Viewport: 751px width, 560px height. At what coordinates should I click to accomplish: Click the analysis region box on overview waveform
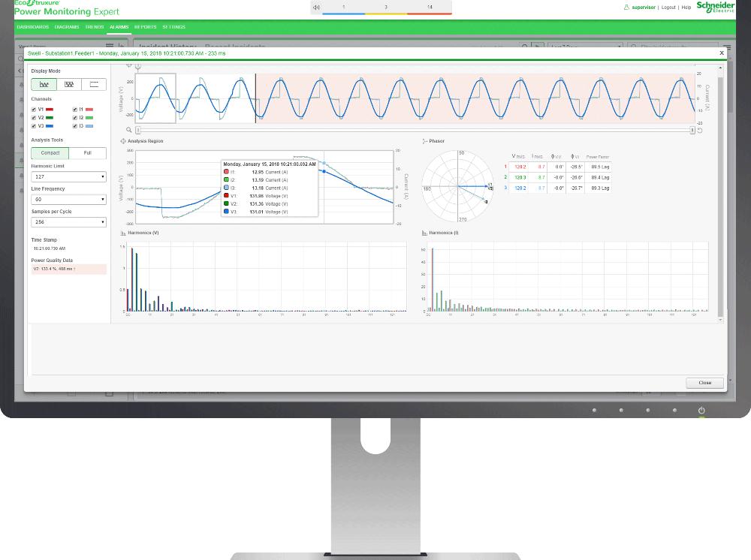pyautogui.click(x=155, y=98)
